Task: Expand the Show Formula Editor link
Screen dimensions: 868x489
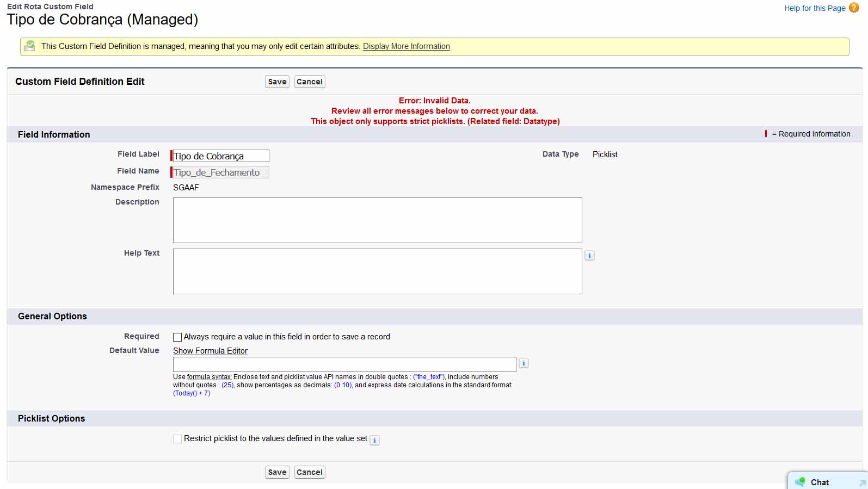Action: (x=210, y=351)
